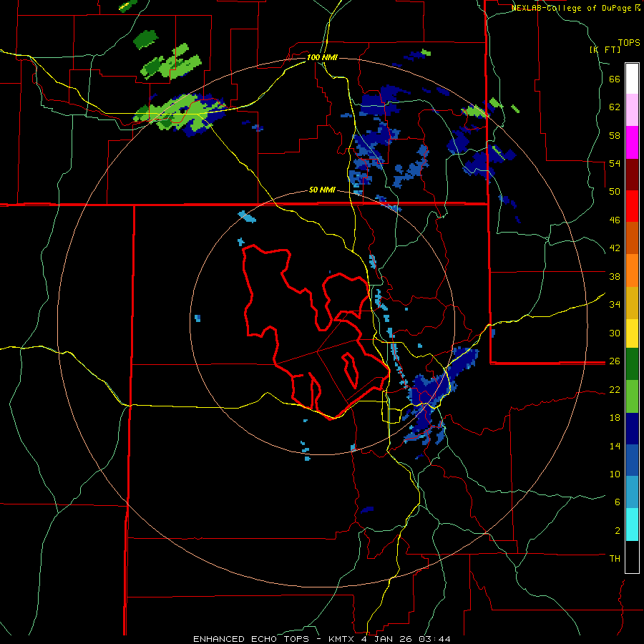The height and width of the screenshot is (644, 644).
Task: Click the "30" legend value
Action: [x=615, y=333]
